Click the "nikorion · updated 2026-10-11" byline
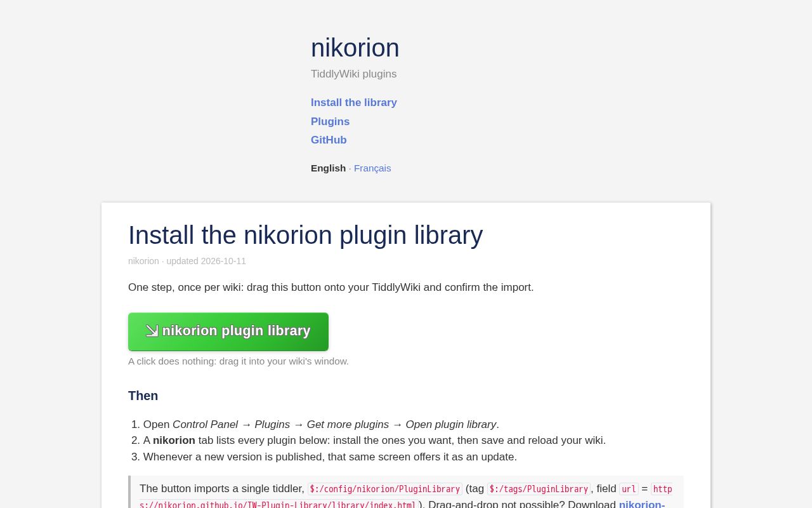Viewport: 812px width, 508px height. (x=187, y=261)
